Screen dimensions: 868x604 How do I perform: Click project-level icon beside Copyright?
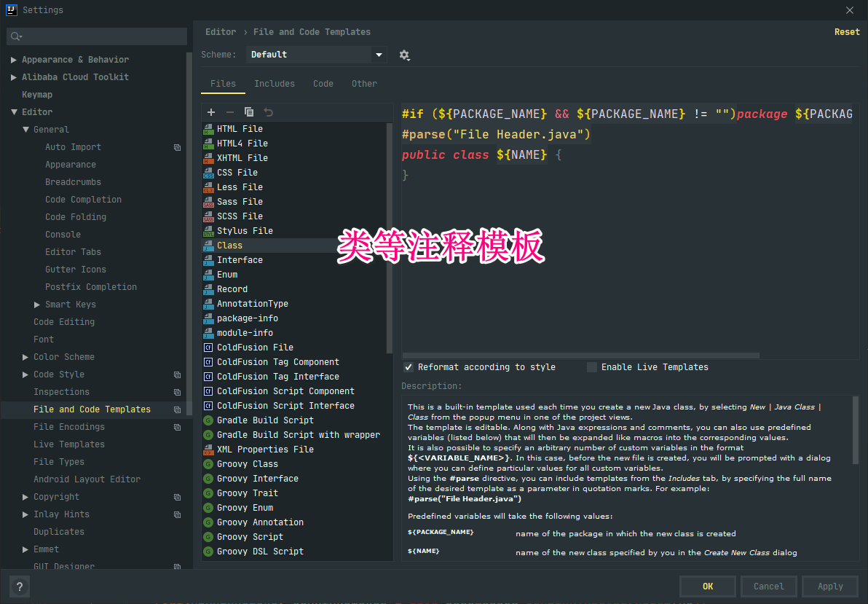click(x=177, y=497)
